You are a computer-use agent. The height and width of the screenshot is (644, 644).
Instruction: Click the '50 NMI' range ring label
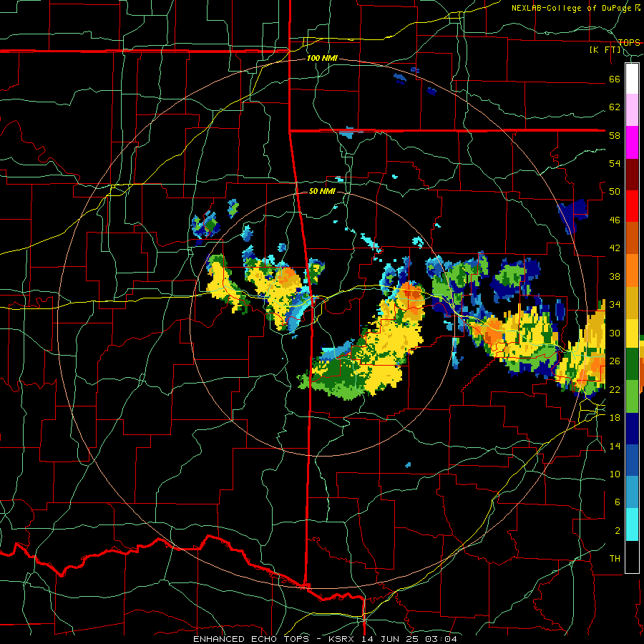point(322,191)
